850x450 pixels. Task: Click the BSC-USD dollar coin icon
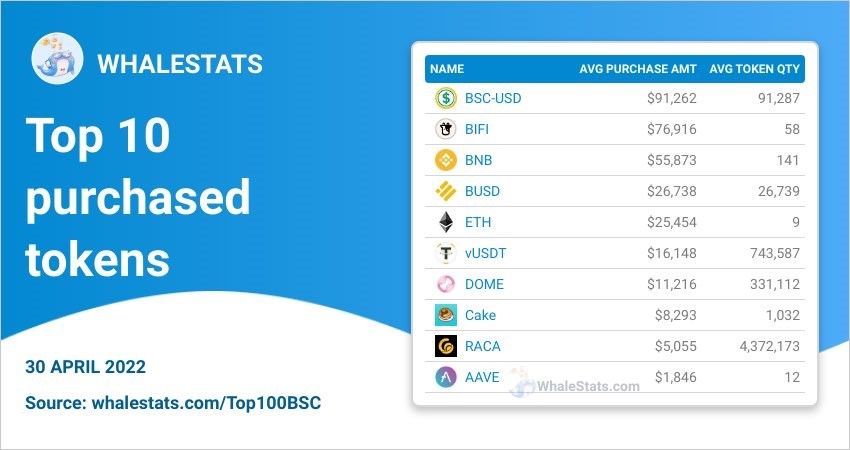click(x=446, y=98)
